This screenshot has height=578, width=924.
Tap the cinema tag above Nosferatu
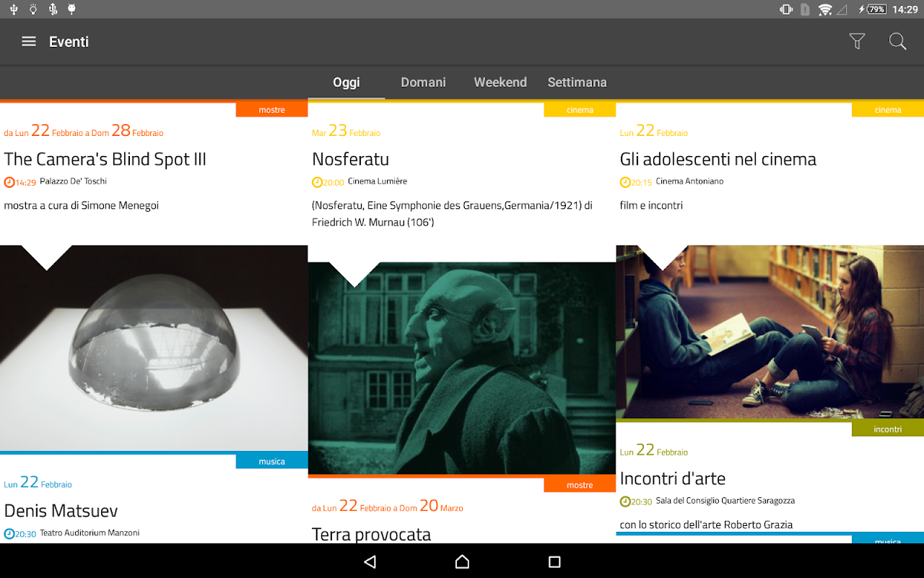pyautogui.click(x=580, y=110)
